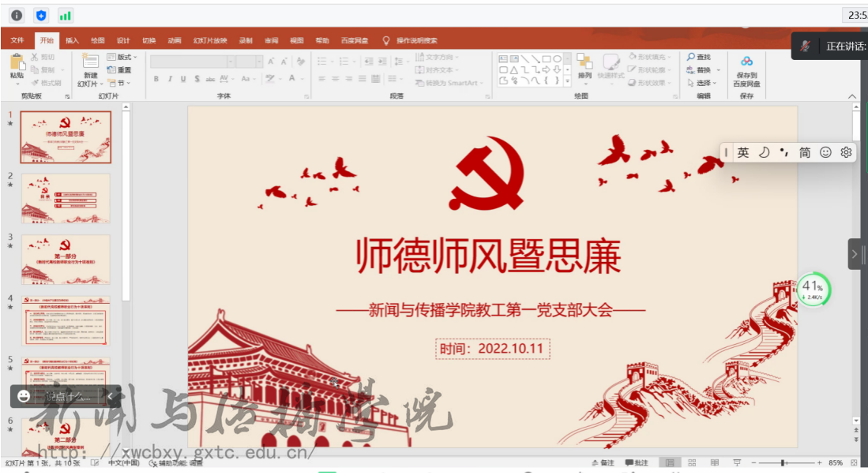868x475 pixels.
Task: Select the right arrow shape in gallery
Action: [x=547, y=69]
